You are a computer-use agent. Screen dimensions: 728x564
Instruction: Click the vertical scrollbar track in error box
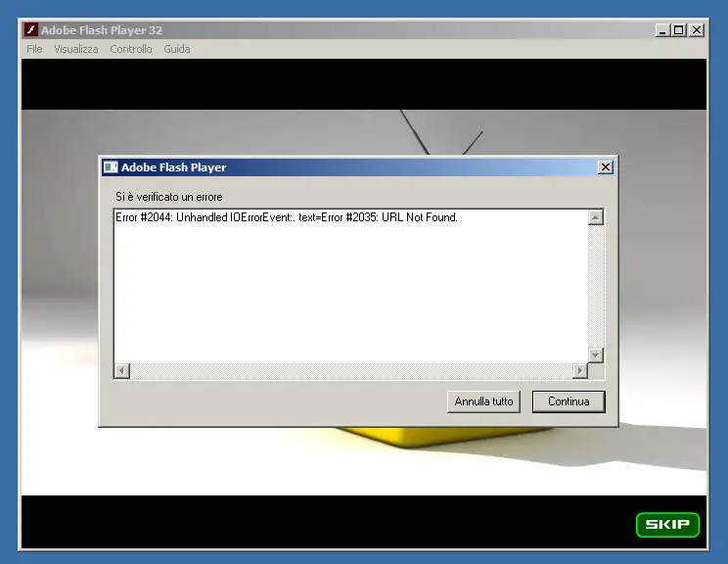[596, 286]
